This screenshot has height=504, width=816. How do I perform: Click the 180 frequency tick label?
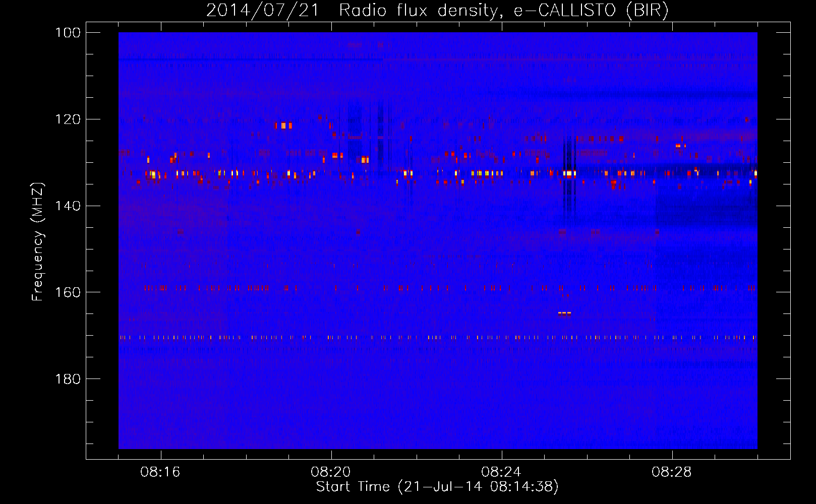click(68, 379)
